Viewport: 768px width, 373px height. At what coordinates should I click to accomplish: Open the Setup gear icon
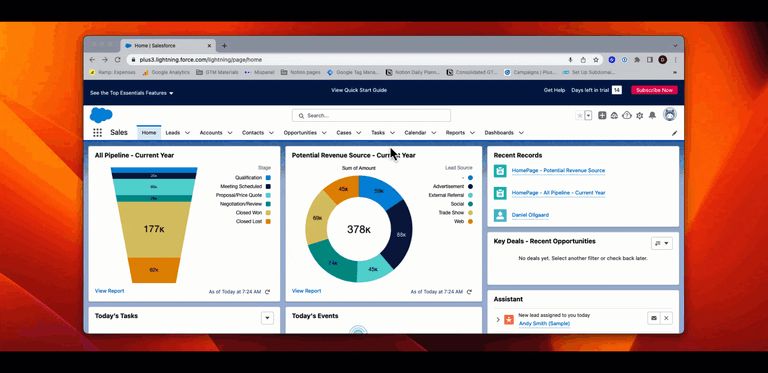[x=640, y=116]
